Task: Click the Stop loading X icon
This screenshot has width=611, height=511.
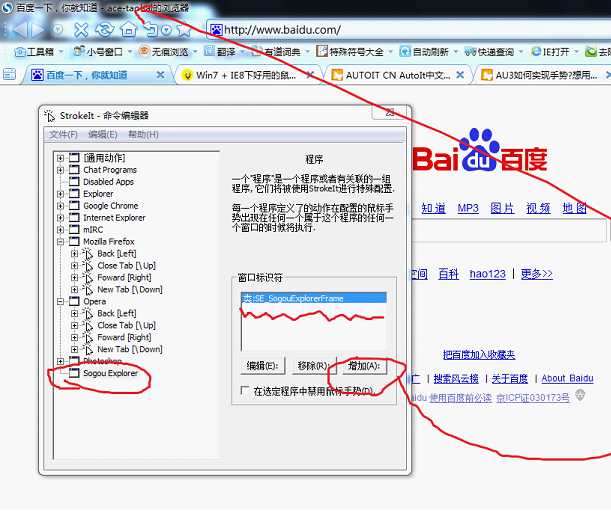Action: pos(81,30)
